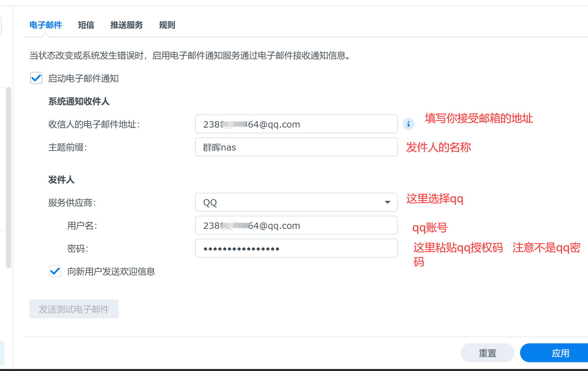Open the 服务供应商 QQ dropdown
Image resolution: width=588 pixels, height=371 pixels.
(296, 202)
